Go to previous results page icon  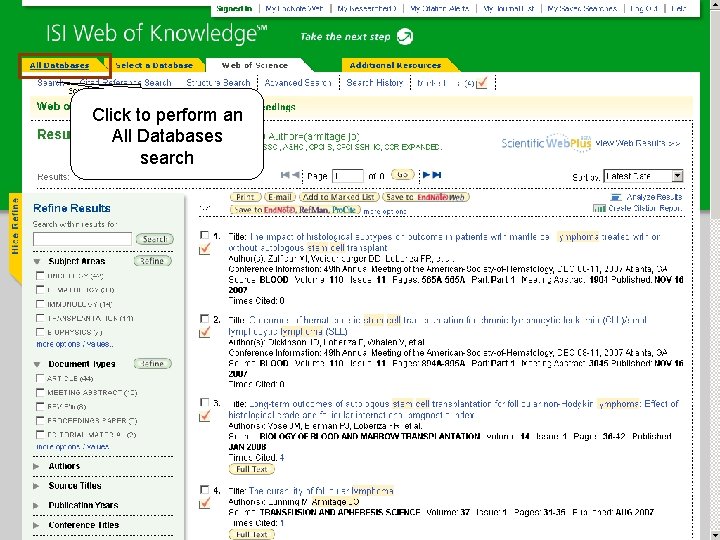296,175
